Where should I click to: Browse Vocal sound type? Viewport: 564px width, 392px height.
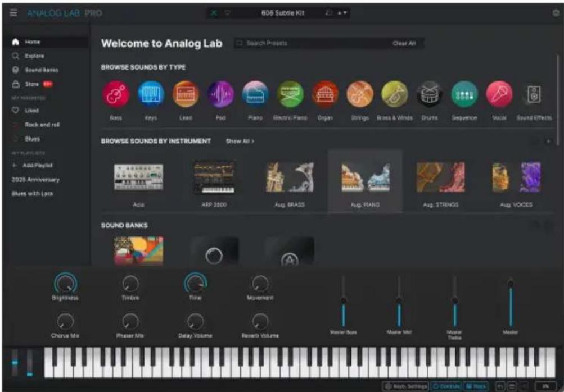point(499,94)
